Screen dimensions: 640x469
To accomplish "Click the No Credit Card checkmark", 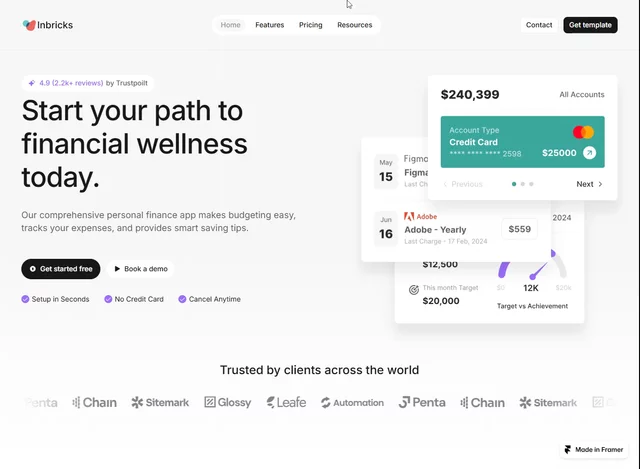I will click(x=108, y=299).
